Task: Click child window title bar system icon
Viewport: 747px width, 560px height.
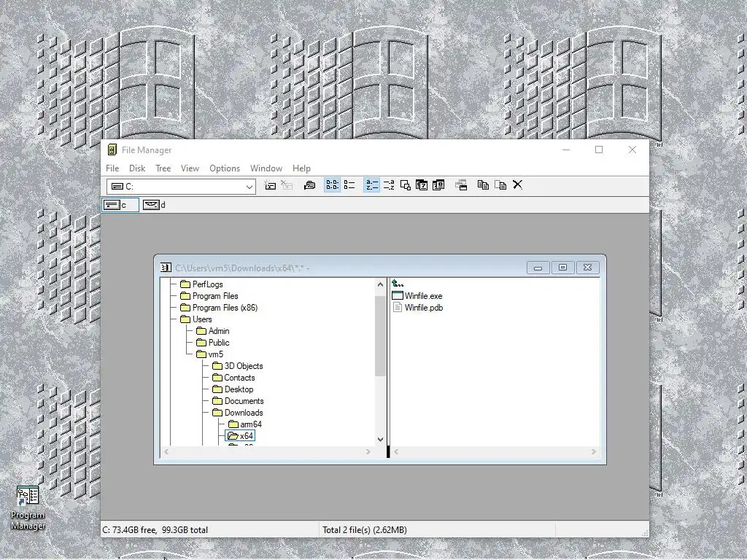Action: coord(166,268)
